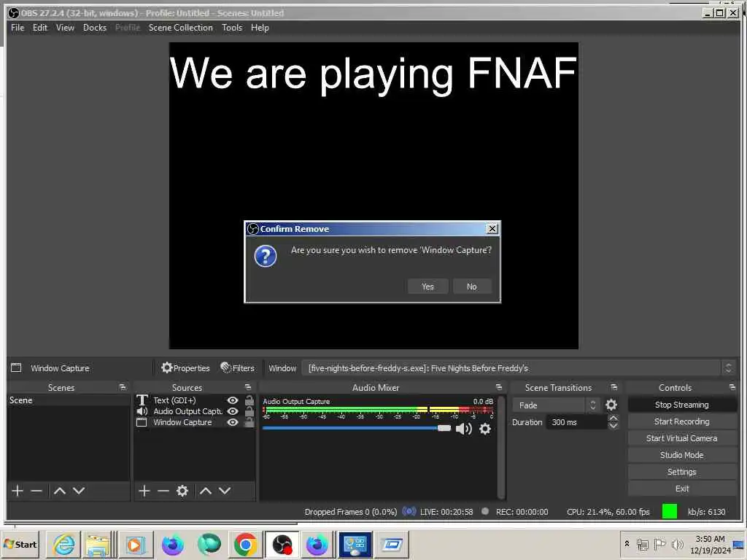The height and width of the screenshot is (560, 747).
Task: Toggle lock on Window Capture source
Action: pos(249,422)
